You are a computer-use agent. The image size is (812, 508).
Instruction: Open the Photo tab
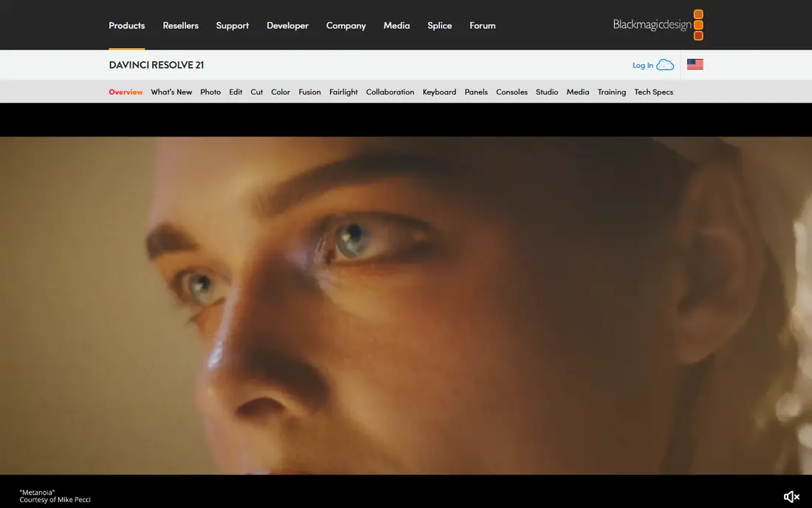210,92
